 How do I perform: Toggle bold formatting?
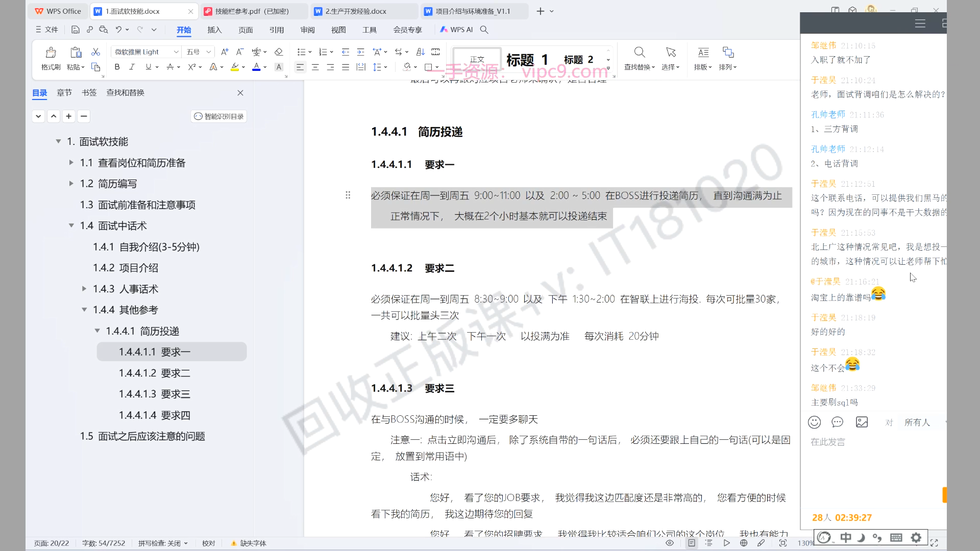click(117, 67)
